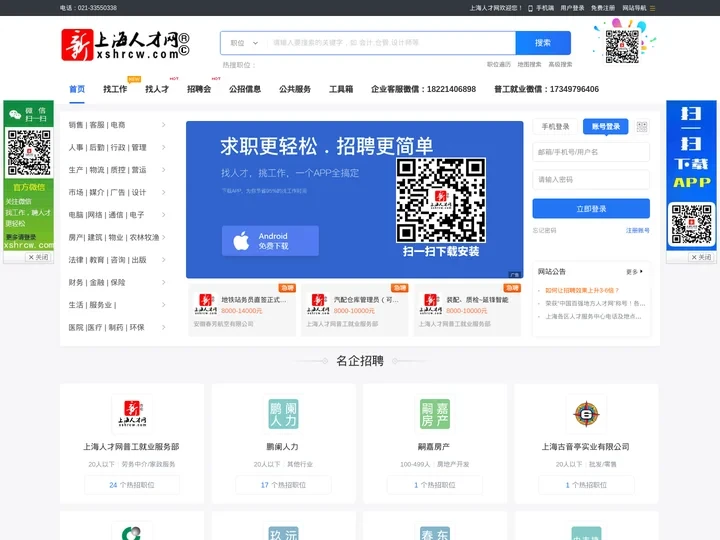The height and width of the screenshot is (540, 720).
Task: Open 上海人才网普工就业服务部 company logo
Action: 132,414
